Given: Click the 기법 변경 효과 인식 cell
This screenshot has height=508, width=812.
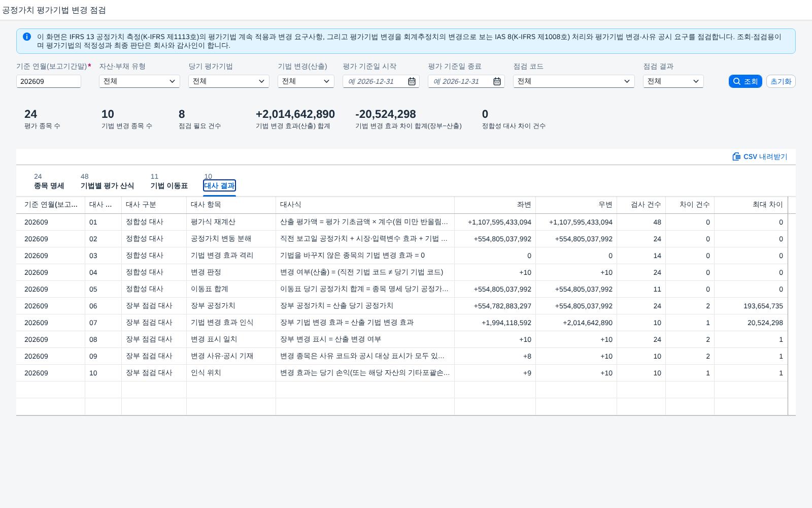Looking at the screenshot, I should 231,323.
